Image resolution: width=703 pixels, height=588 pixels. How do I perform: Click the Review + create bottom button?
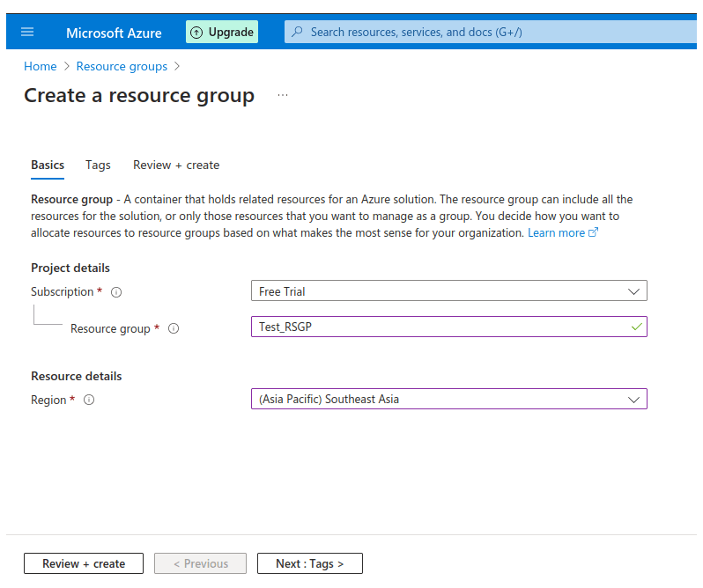[84, 563]
